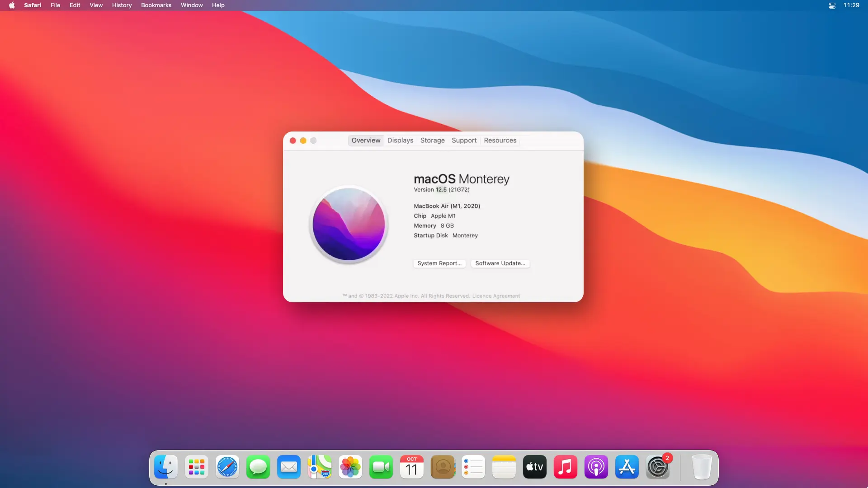
Task: Open System Preferences with badge
Action: (658, 467)
